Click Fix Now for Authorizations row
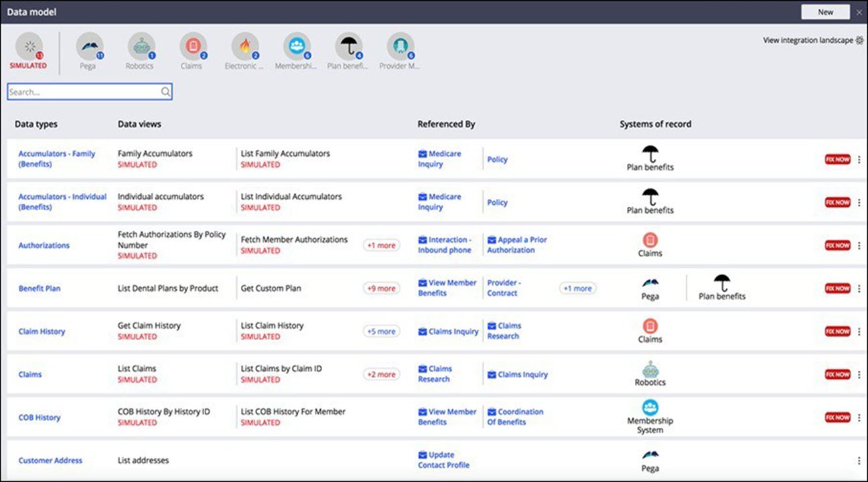 tap(837, 246)
